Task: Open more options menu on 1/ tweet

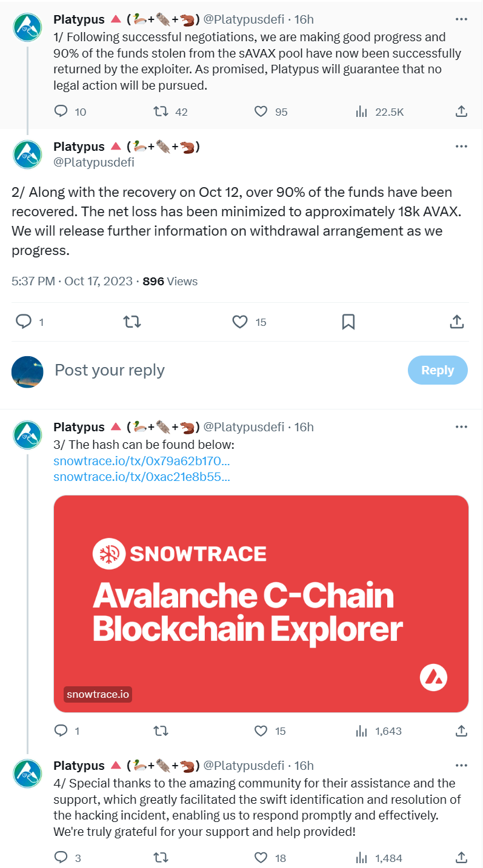Action: click(x=461, y=19)
